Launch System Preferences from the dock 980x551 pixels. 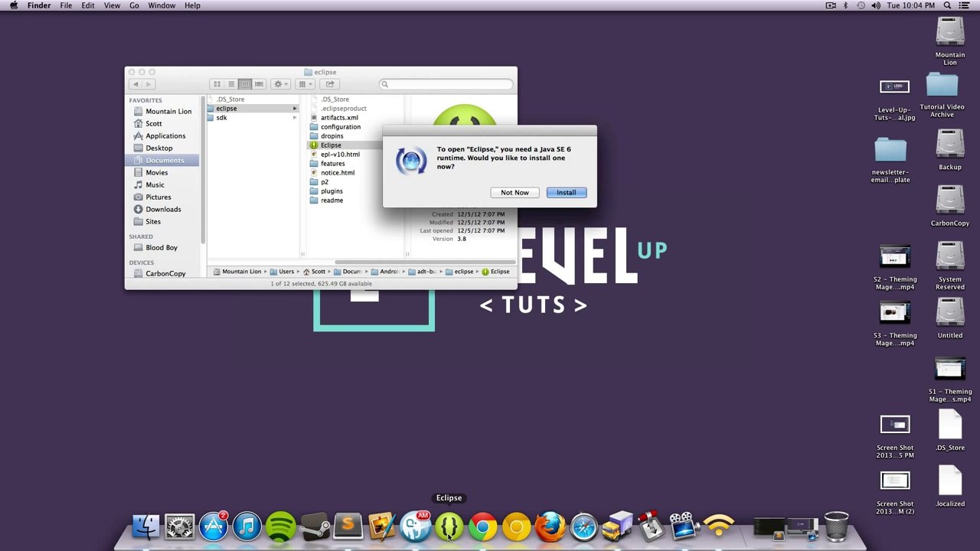pos(180,527)
